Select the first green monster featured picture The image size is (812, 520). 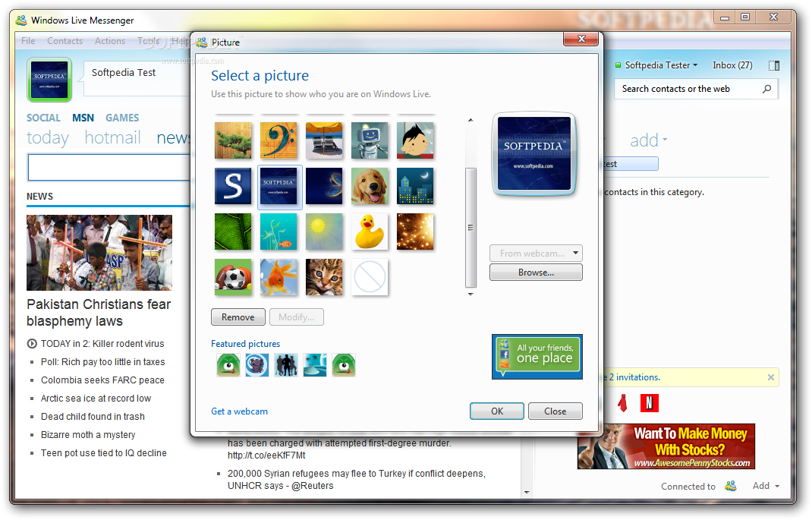coord(228,364)
